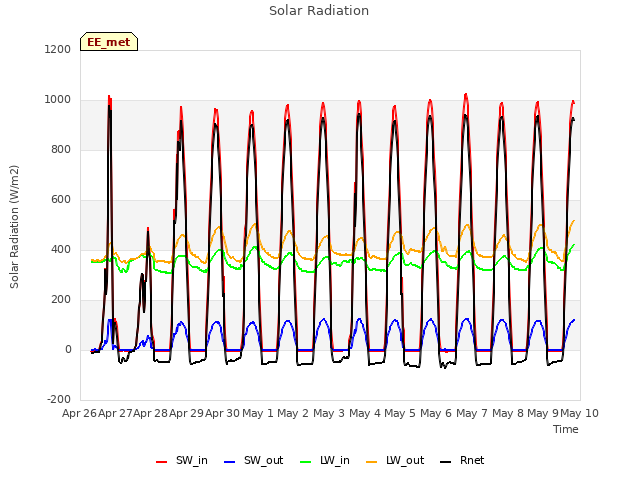Toggle the SW_in legend entry
This screenshot has width=640, height=480.
[182, 460]
